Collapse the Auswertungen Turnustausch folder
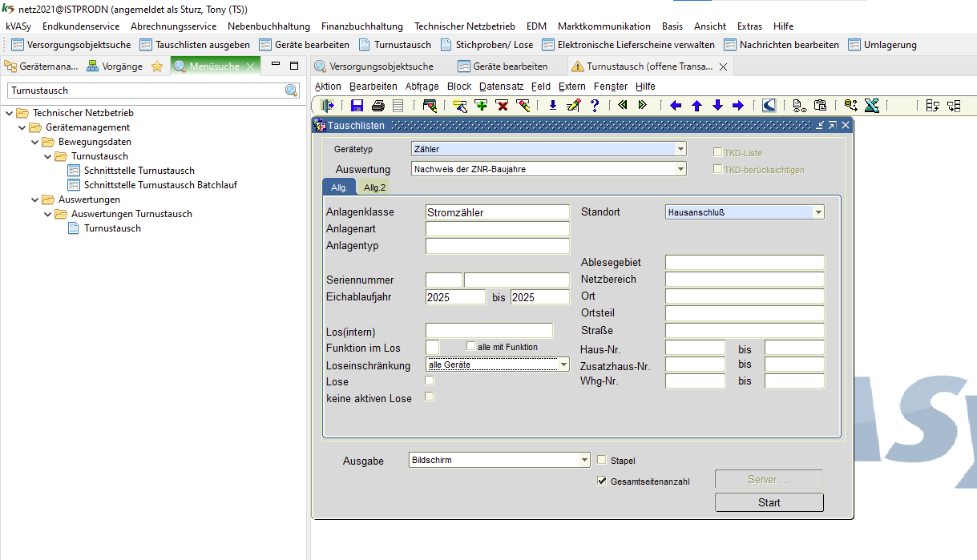977x560 pixels. pyautogui.click(x=47, y=214)
